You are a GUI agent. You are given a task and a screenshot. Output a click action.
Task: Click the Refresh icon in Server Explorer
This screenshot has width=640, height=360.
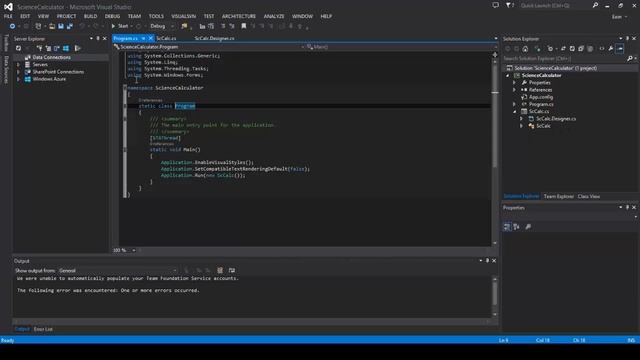[x=18, y=48]
